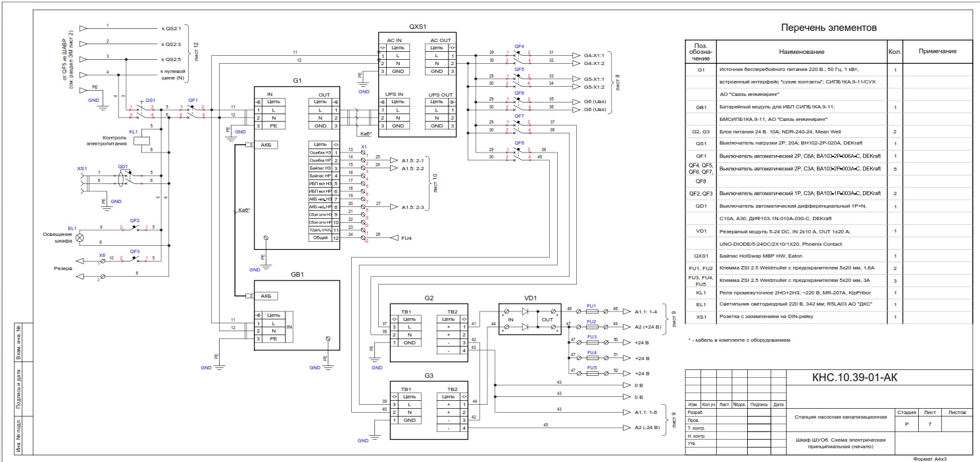Click the FU3 fuse symbol in the schematic

591,342
